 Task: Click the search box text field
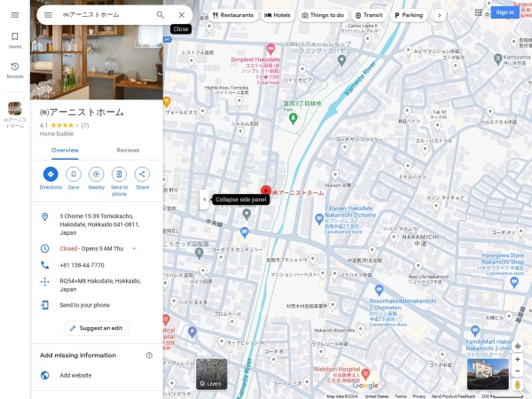point(106,15)
